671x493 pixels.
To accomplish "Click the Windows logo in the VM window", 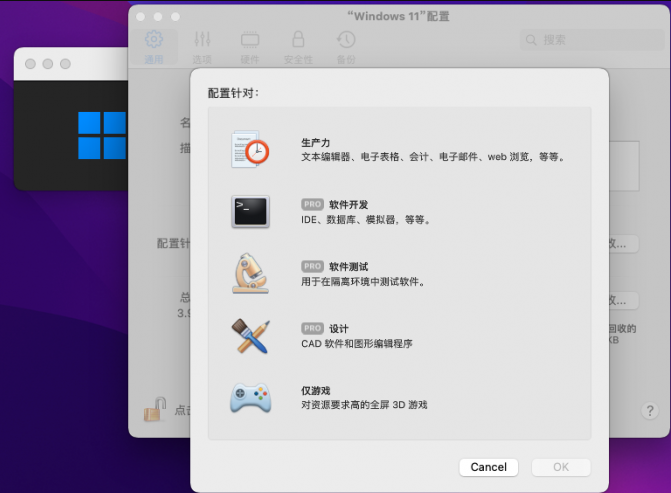I will coord(102,135).
